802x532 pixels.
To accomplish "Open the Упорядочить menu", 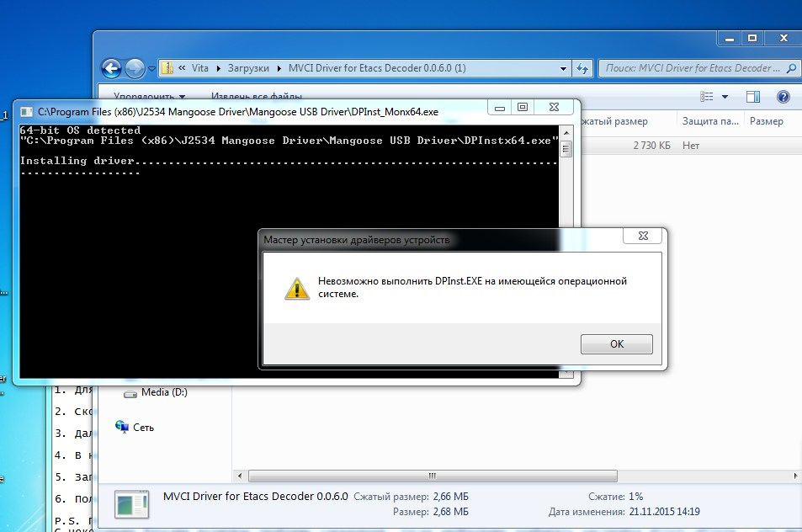I will [x=149, y=97].
